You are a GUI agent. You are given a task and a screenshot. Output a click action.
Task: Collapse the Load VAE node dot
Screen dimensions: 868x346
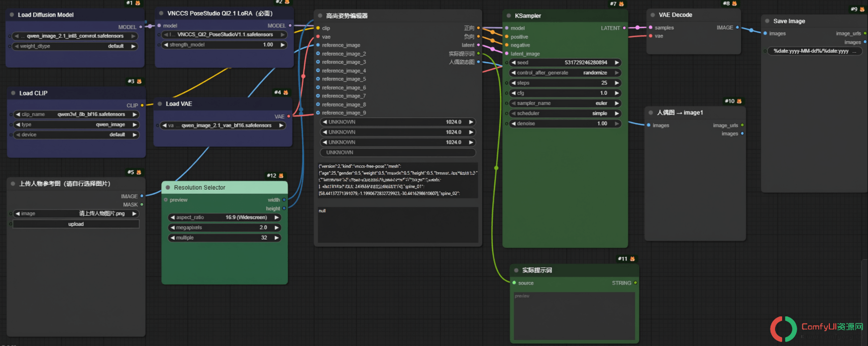160,104
